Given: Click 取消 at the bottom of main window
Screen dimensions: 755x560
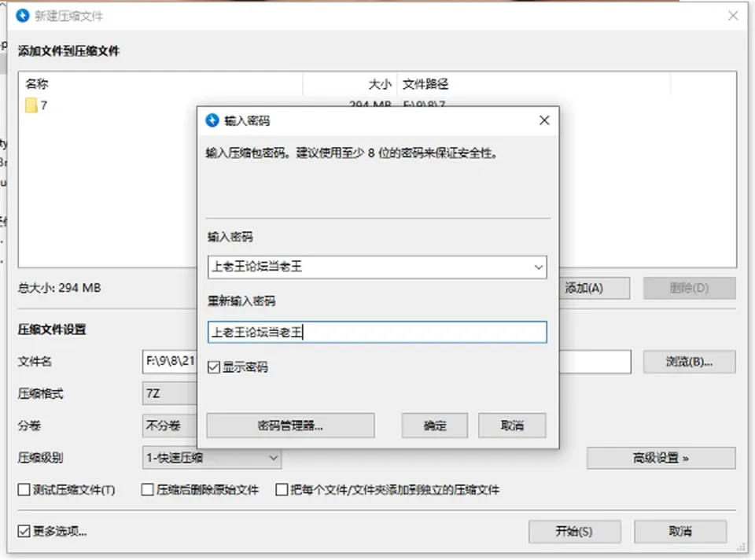Looking at the screenshot, I should click(x=680, y=531).
